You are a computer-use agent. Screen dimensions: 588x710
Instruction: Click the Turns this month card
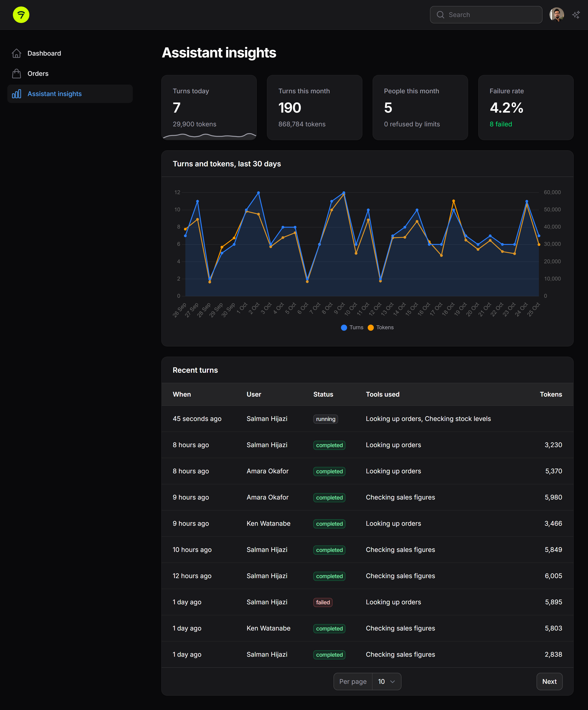coord(315,108)
